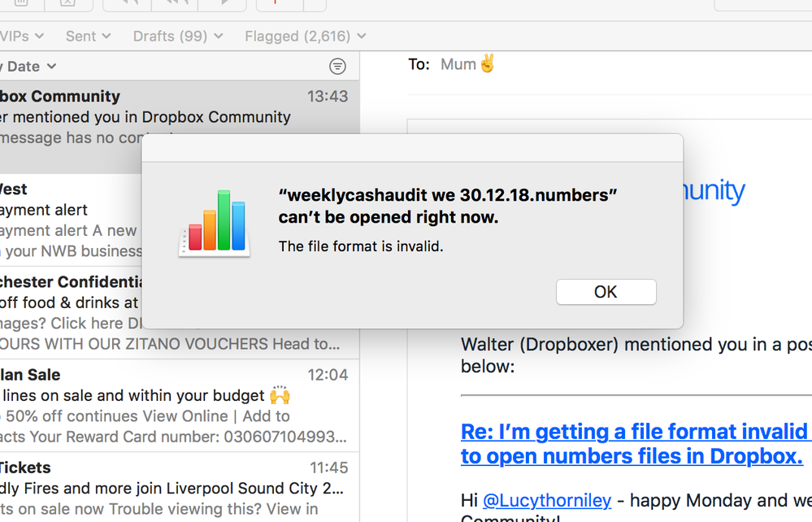Screen dimensions: 812x522
Task: Click the Reply All toolbar button
Action: click(x=174, y=4)
